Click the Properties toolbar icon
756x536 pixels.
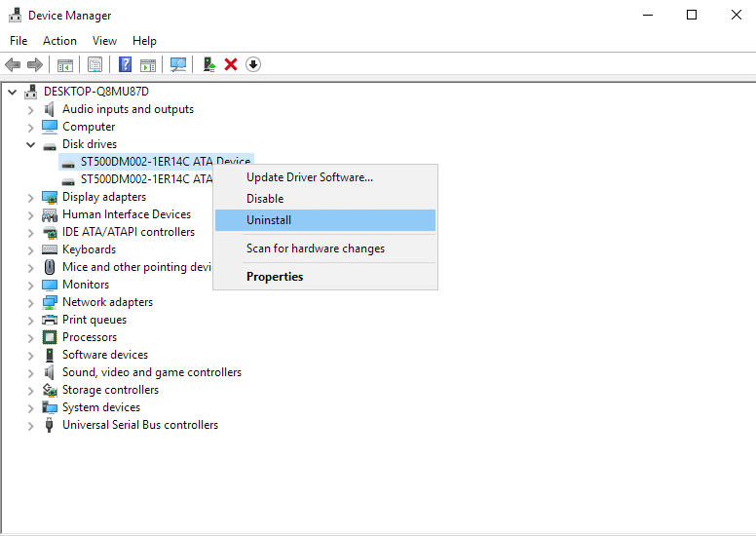(94, 64)
